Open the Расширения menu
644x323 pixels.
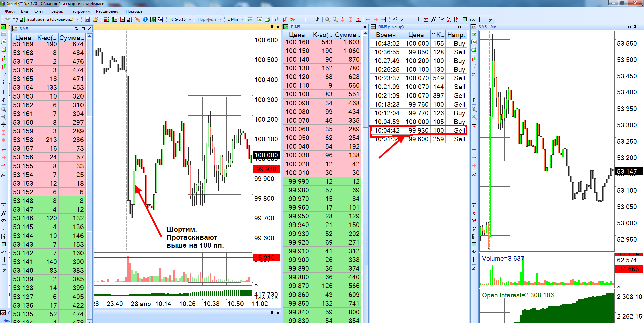coord(108,11)
